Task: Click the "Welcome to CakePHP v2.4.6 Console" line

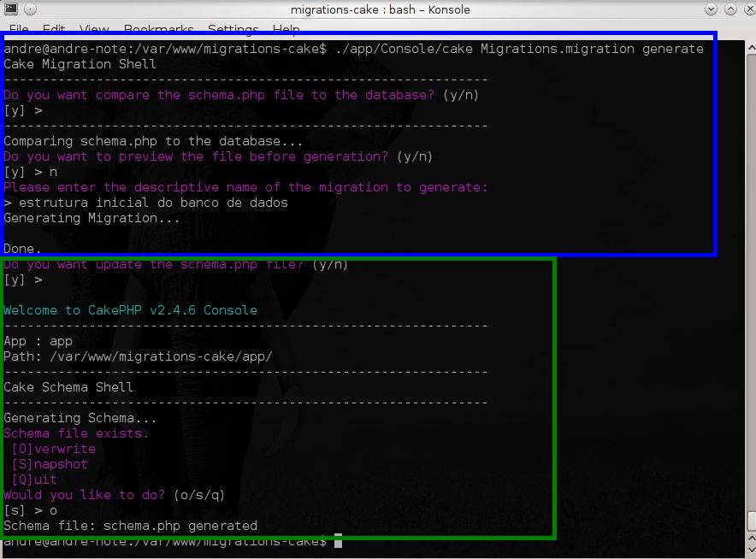Action: tap(130, 310)
